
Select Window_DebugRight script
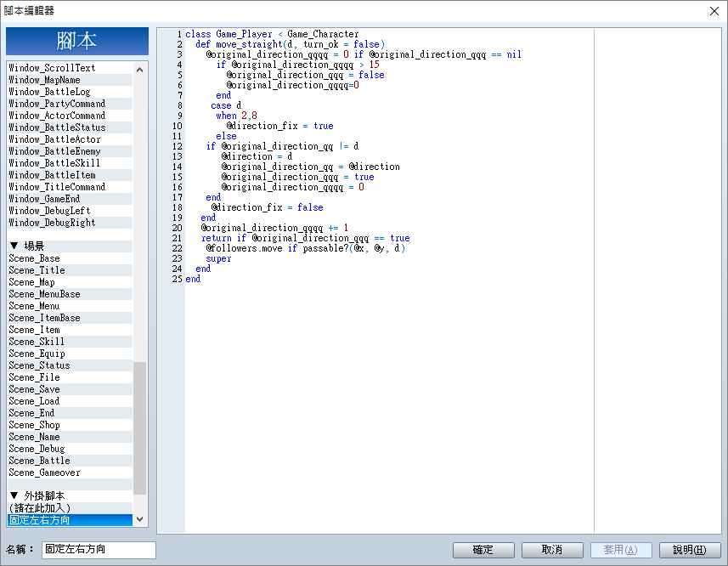[x=71, y=223]
